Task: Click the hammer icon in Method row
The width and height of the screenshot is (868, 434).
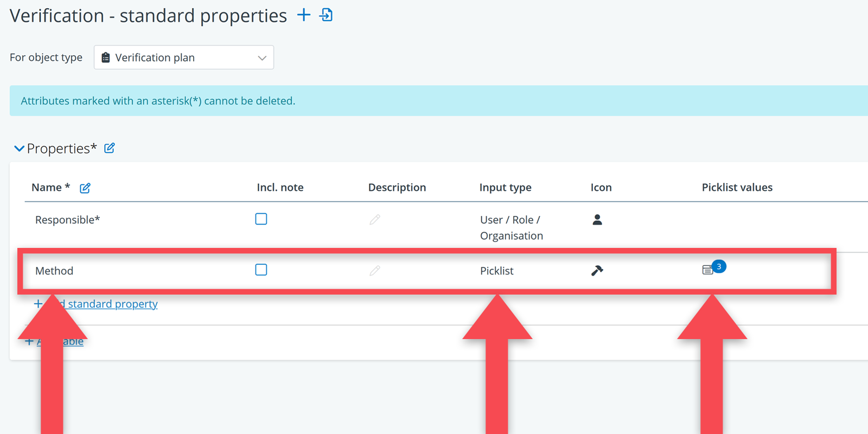Action: (597, 271)
